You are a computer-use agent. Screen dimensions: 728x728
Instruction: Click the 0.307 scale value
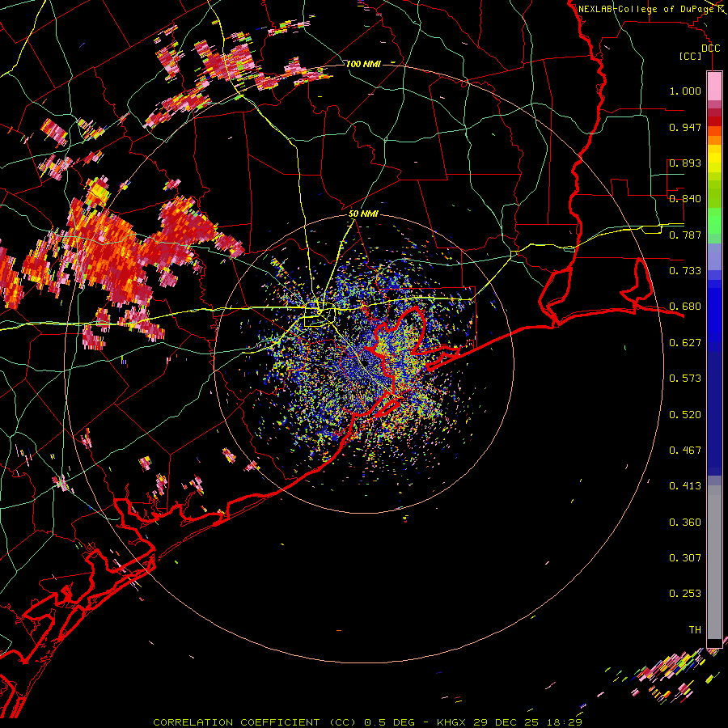tap(685, 558)
